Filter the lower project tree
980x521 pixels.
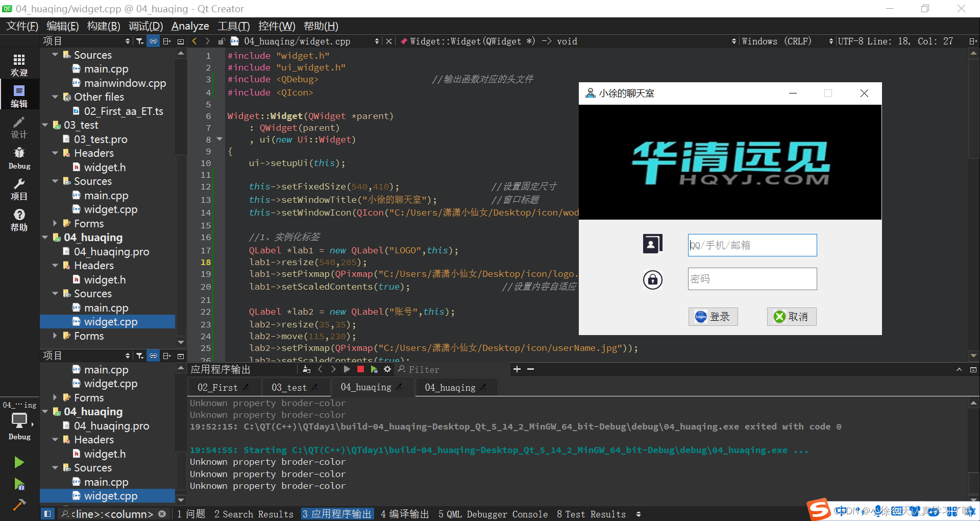pyautogui.click(x=140, y=356)
